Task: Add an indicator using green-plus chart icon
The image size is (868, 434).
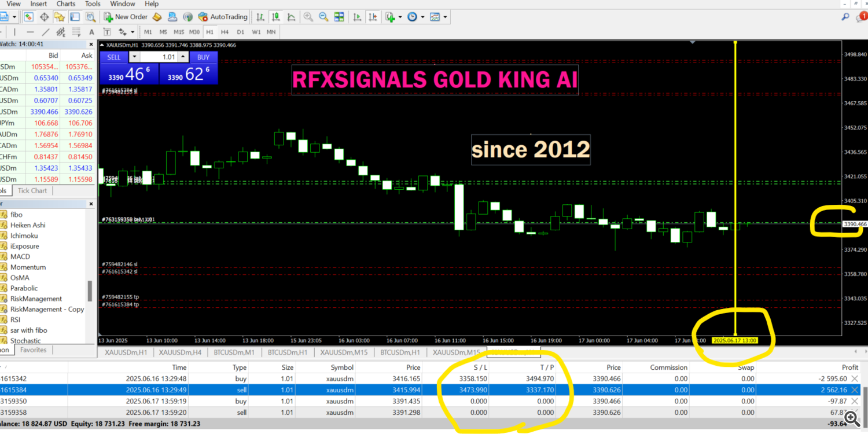Action: pos(391,17)
